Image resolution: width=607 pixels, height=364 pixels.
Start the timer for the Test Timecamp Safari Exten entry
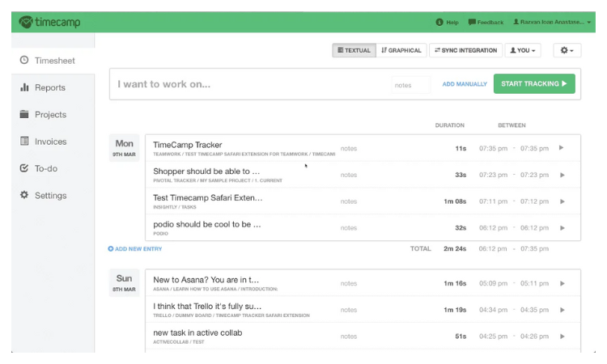(x=562, y=201)
